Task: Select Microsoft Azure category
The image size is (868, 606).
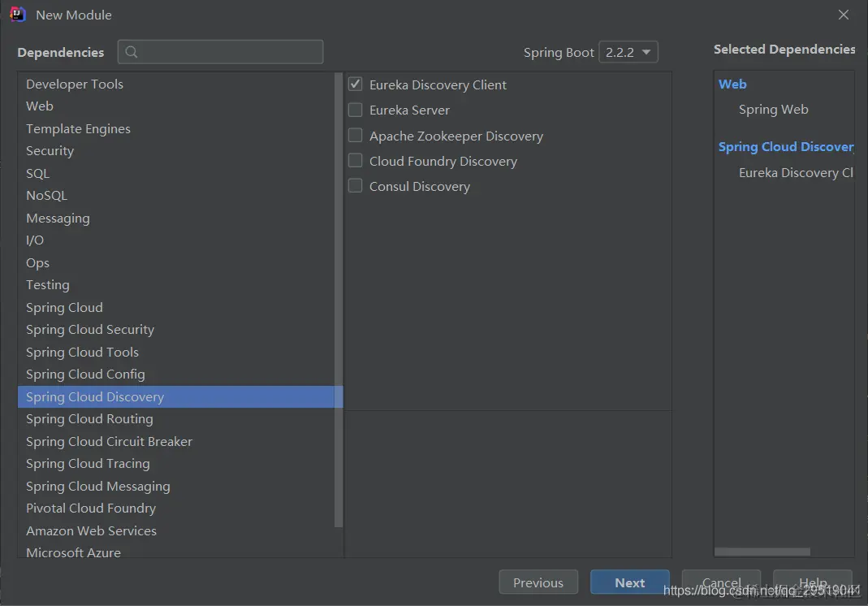Action: point(176,552)
